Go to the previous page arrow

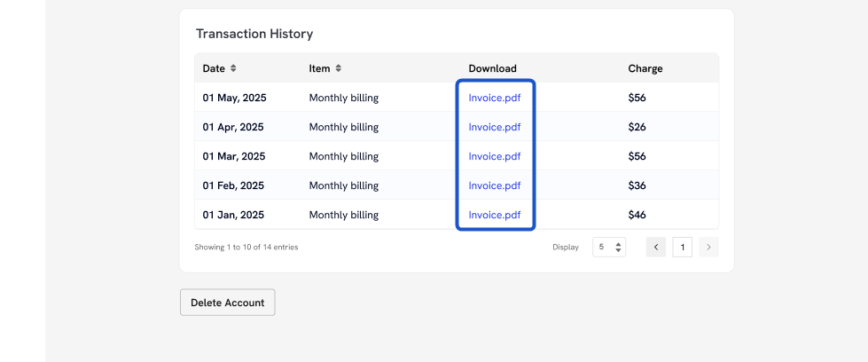coord(656,248)
